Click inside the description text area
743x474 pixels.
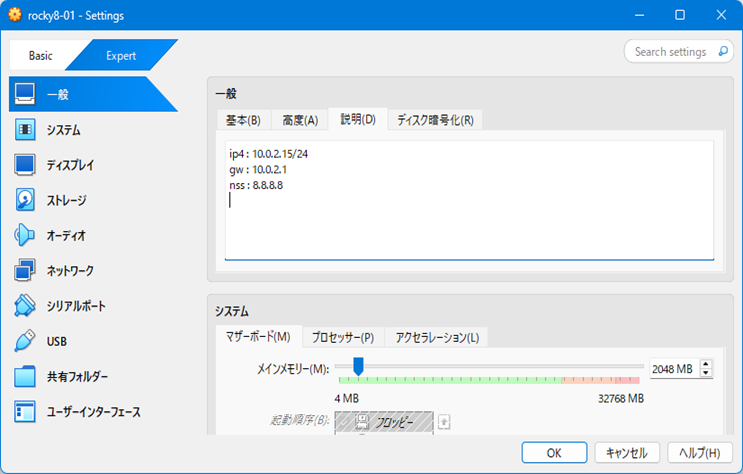[x=469, y=200]
